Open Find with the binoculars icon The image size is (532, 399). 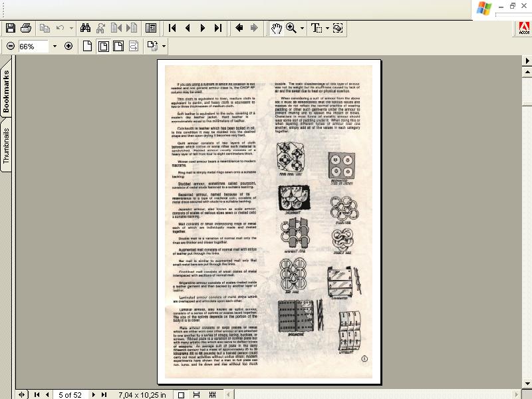coord(85,28)
